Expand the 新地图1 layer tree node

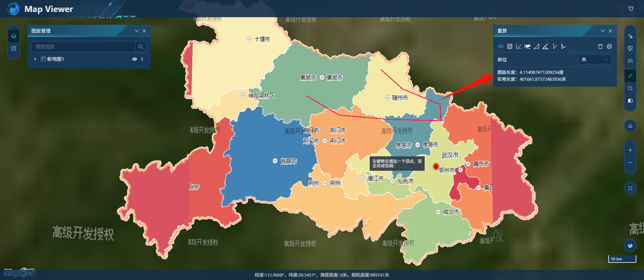(35, 59)
